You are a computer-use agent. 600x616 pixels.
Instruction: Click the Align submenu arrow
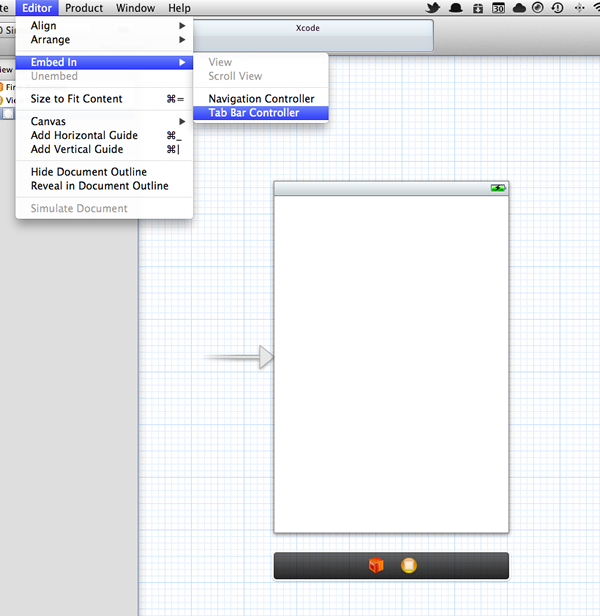click(x=182, y=26)
